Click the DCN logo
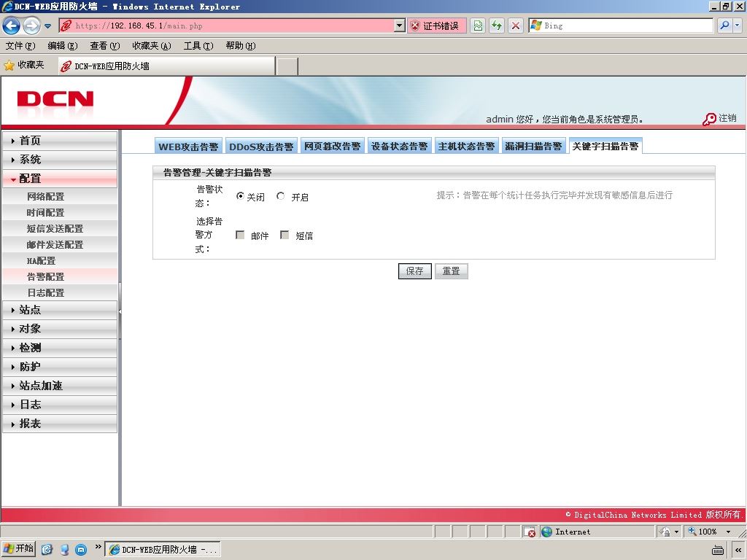This screenshot has width=747, height=560. click(55, 99)
